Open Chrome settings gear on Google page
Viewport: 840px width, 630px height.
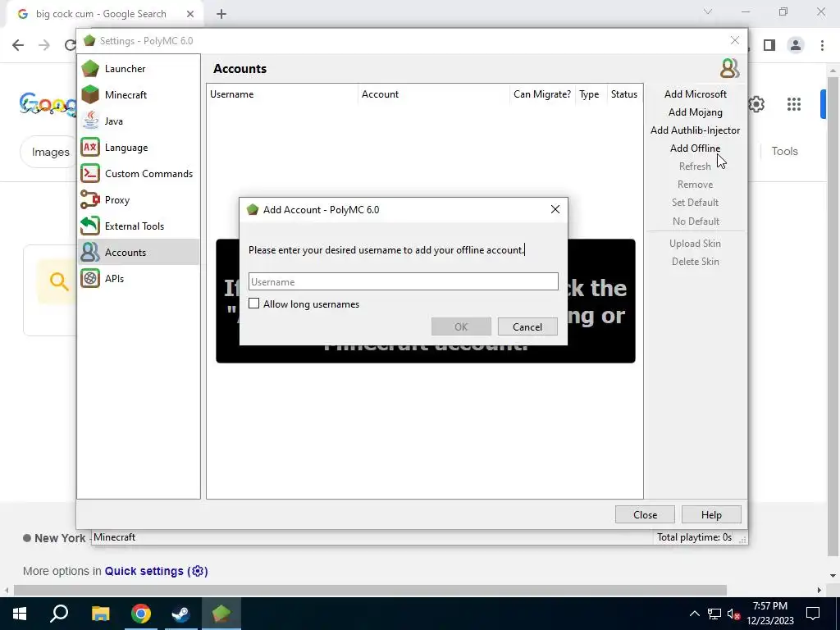756,104
